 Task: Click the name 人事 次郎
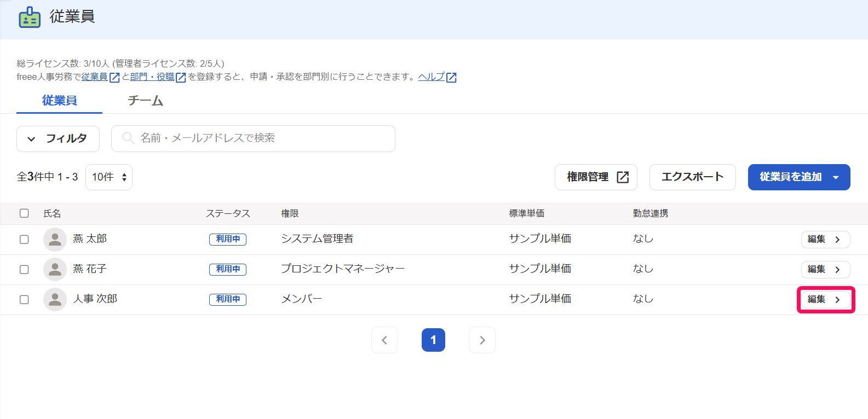(95, 299)
